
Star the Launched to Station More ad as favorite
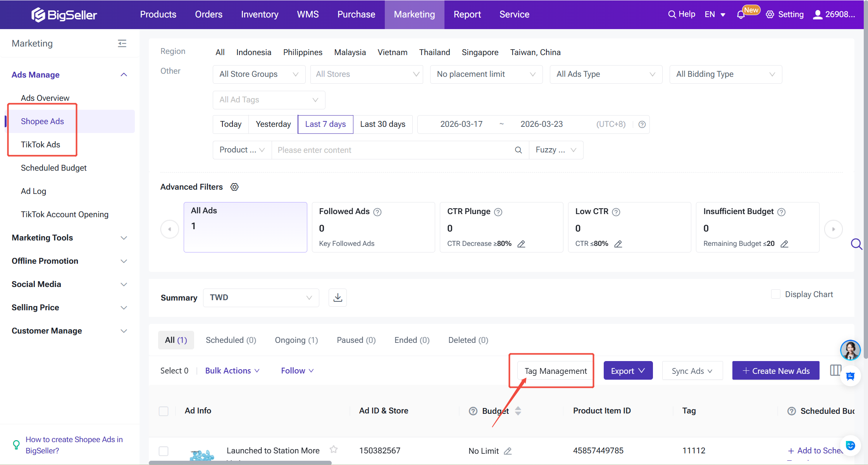tap(333, 449)
